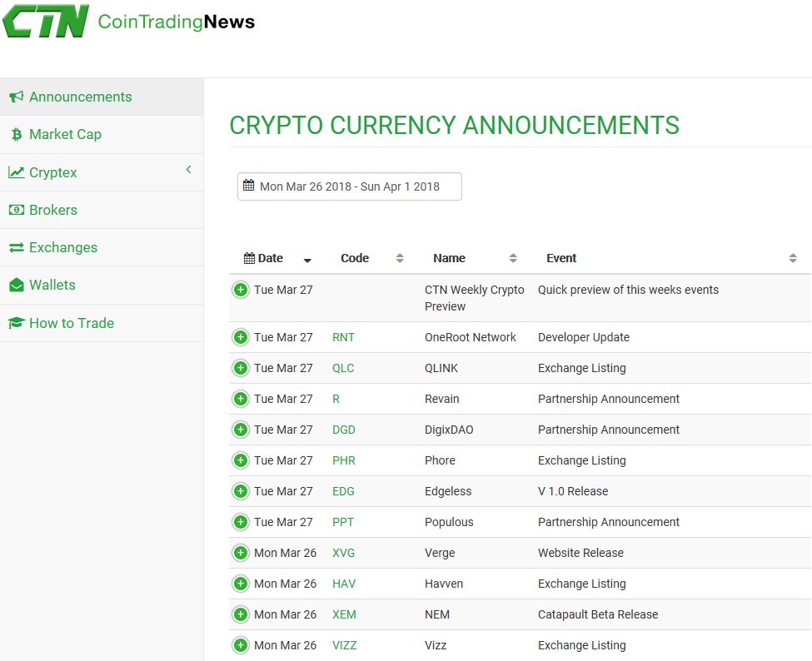Click the 'Populous' name cell

click(449, 522)
